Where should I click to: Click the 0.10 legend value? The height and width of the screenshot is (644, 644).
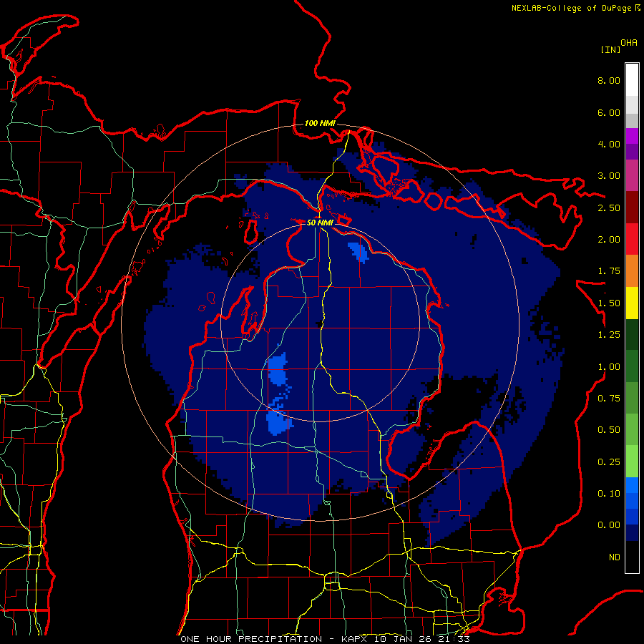(609, 494)
